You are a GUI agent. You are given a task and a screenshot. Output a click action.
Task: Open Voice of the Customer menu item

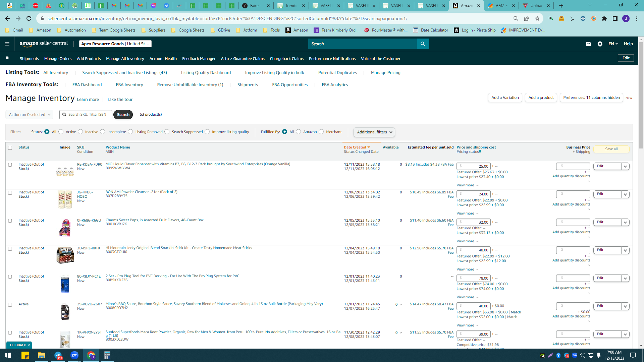[381, 59]
